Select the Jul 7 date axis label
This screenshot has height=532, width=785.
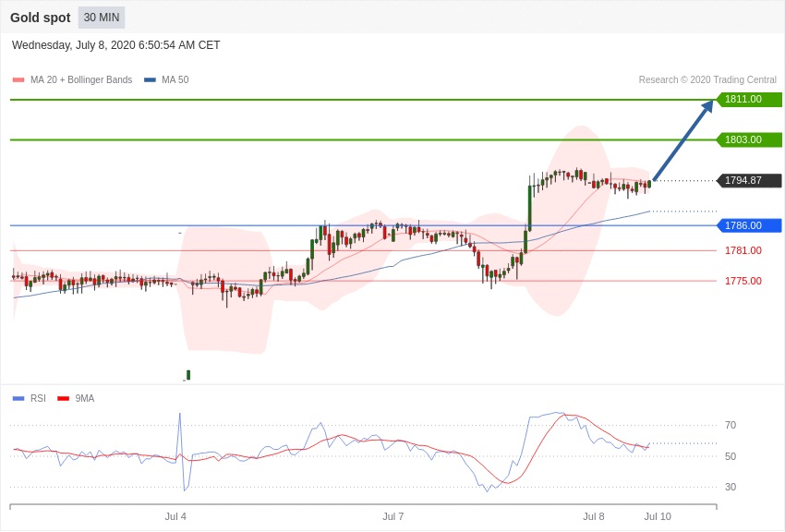[x=393, y=516]
